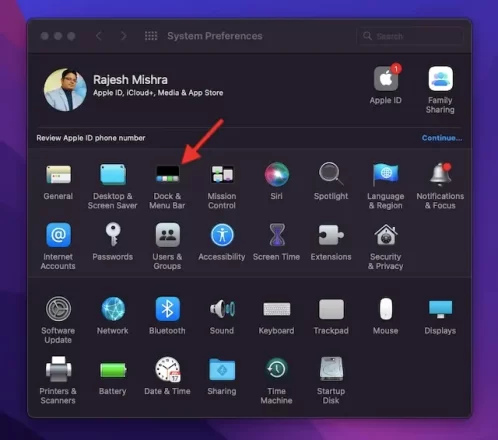Open Screen Time preferences
This screenshot has width=498, height=440.
(277, 235)
